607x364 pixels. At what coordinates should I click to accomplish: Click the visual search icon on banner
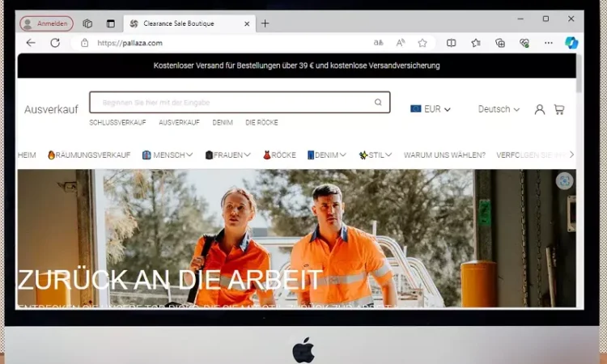[x=564, y=180]
